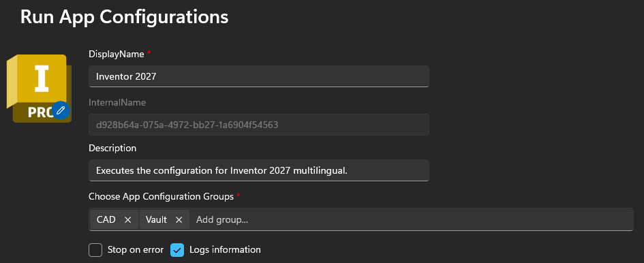Click the InternalName label

tap(117, 102)
